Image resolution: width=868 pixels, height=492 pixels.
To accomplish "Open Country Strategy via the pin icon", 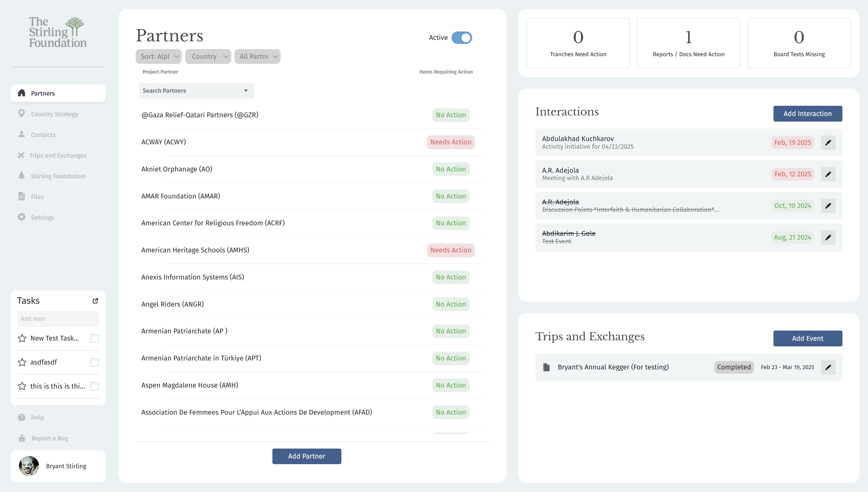I will click(21, 113).
